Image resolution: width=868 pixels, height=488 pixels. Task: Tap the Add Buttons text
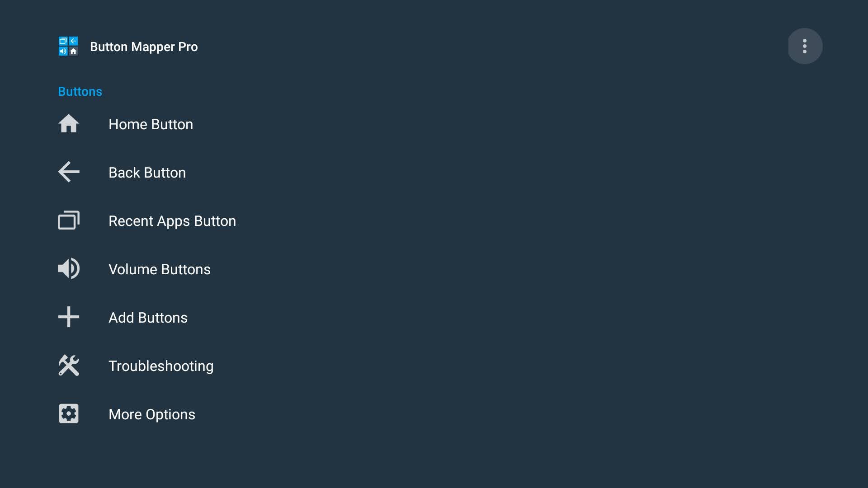[x=148, y=318]
